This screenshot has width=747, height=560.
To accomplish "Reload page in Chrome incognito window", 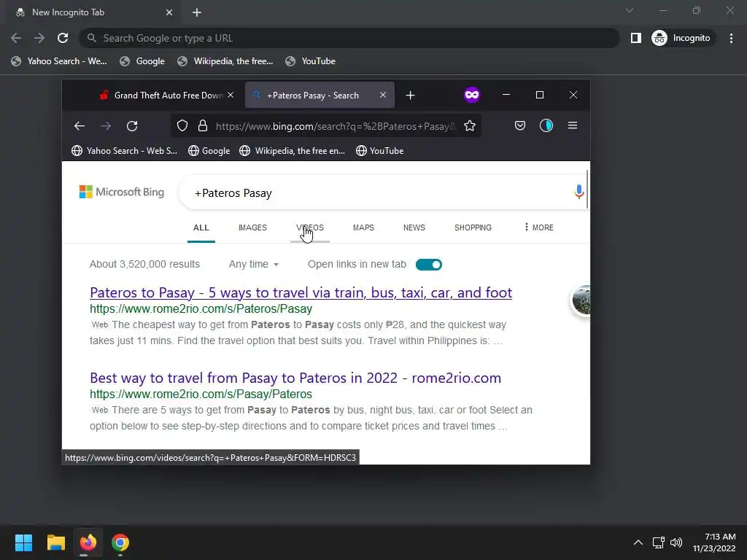I will (63, 38).
